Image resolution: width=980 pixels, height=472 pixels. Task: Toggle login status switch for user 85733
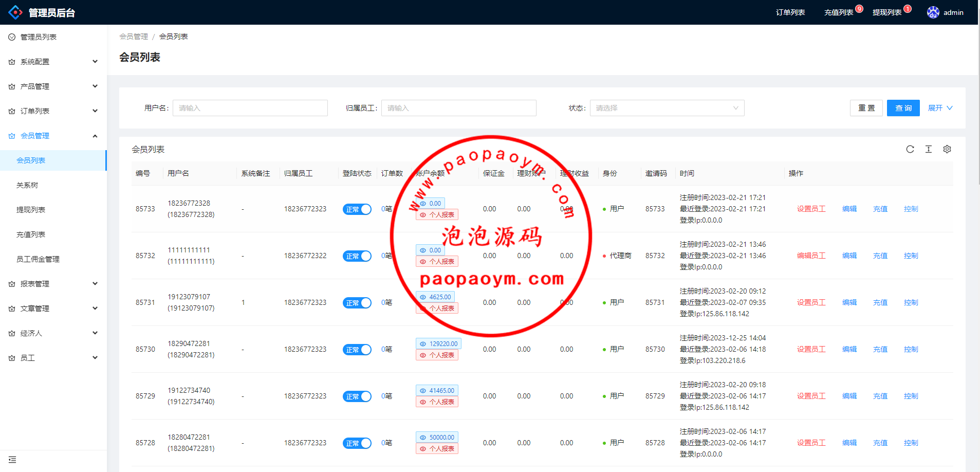point(357,209)
